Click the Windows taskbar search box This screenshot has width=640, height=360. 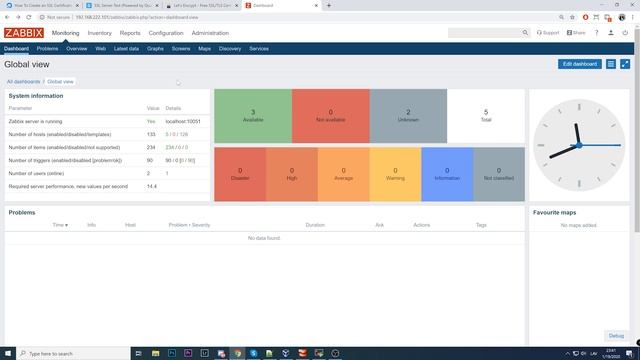[73, 353]
